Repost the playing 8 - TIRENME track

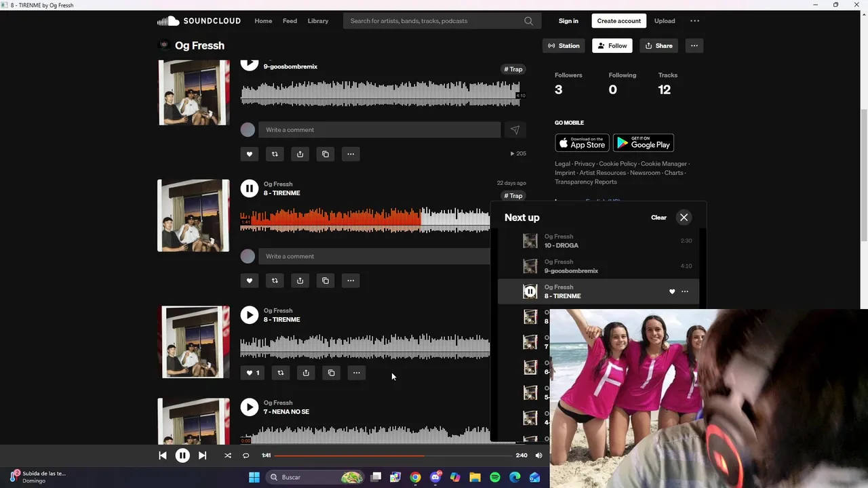tap(275, 281)
